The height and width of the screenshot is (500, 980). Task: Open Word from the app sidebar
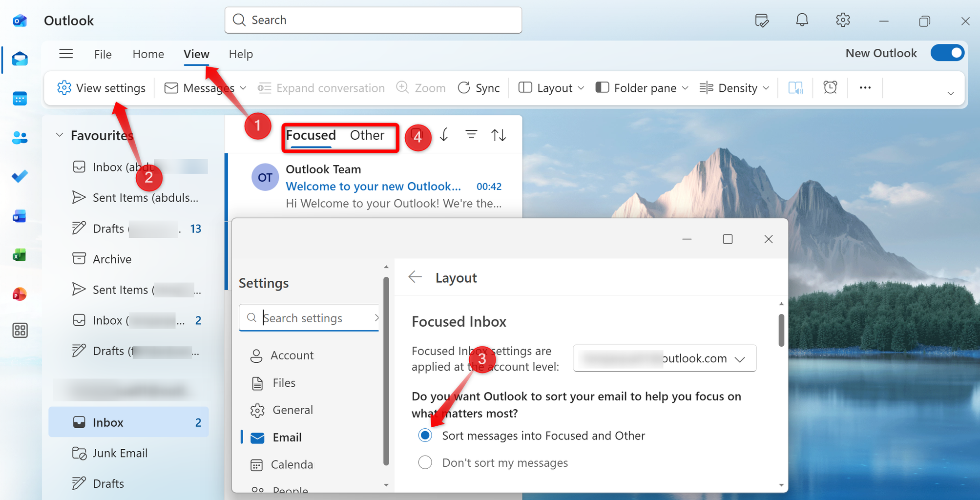(20, 215)
